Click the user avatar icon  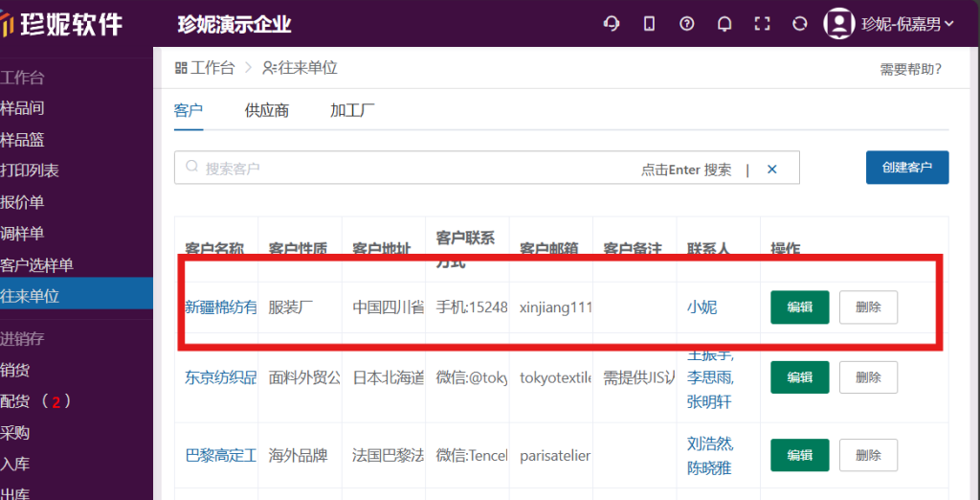838,24
